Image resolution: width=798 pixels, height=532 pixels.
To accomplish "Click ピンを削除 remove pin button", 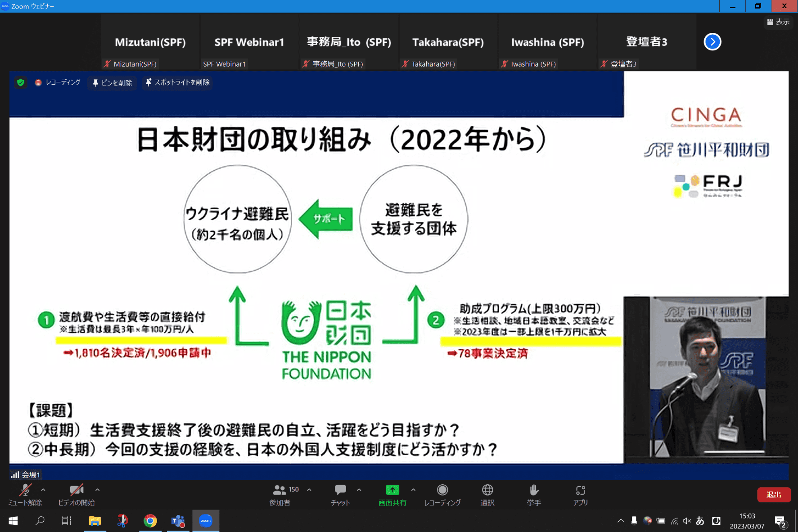I will pyautogui.click(x=112, y=83).
